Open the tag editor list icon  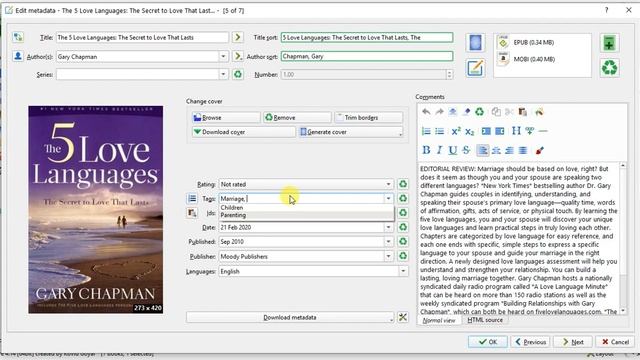click(x=192, y=198)
